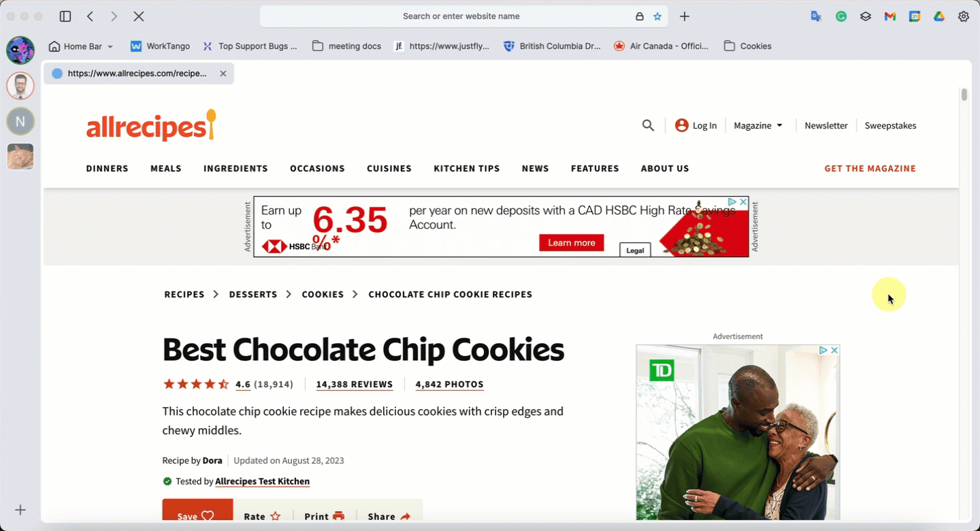Select the KITCHEN TIPS menu item
Viewport: 980px width, 531px height.
coord(467,168)
